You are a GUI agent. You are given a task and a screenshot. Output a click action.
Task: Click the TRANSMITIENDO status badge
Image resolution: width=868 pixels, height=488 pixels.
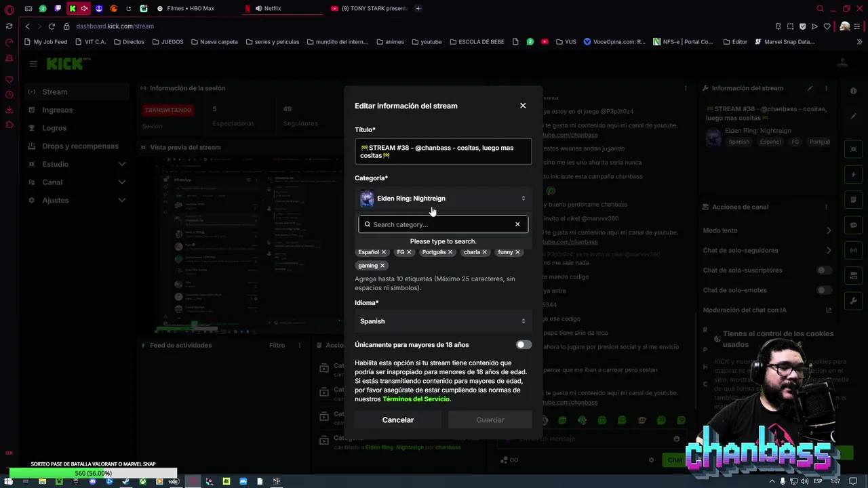tap(167, 110)
